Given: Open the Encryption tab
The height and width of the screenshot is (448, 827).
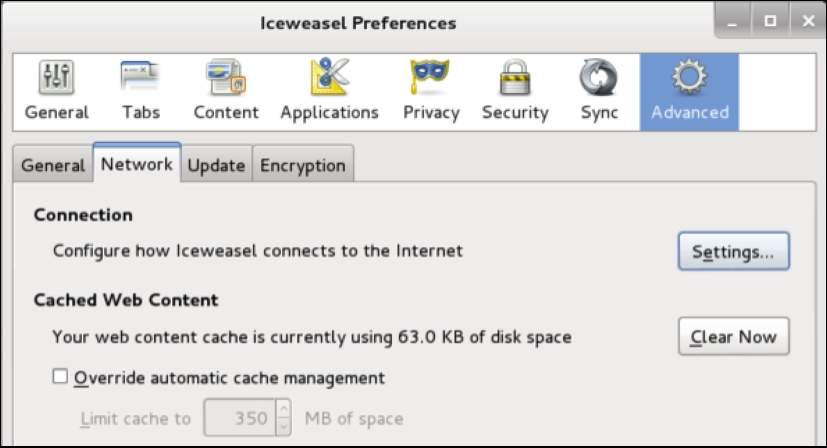Looking at the screenshot, I should coord(303,165).
